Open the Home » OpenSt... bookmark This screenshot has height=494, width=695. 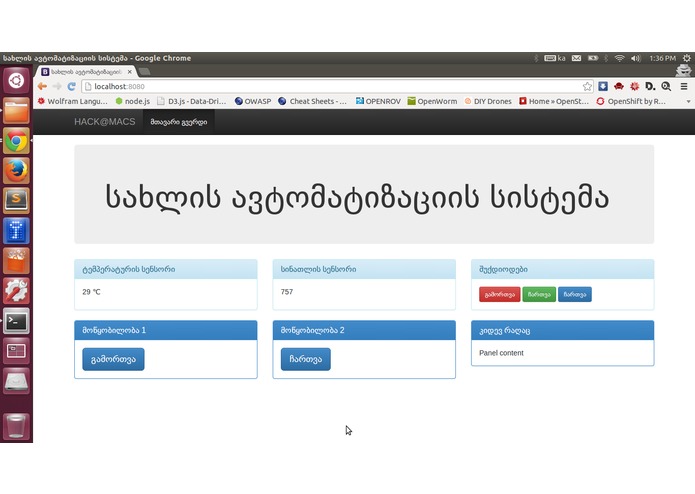click(x=554, y=101)
